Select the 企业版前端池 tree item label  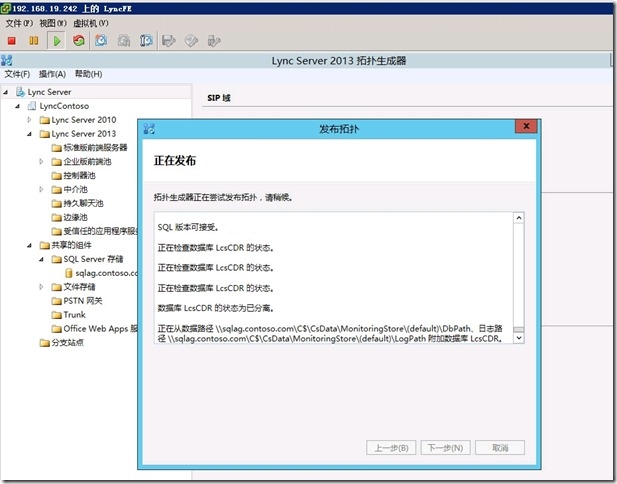[87, 162]
